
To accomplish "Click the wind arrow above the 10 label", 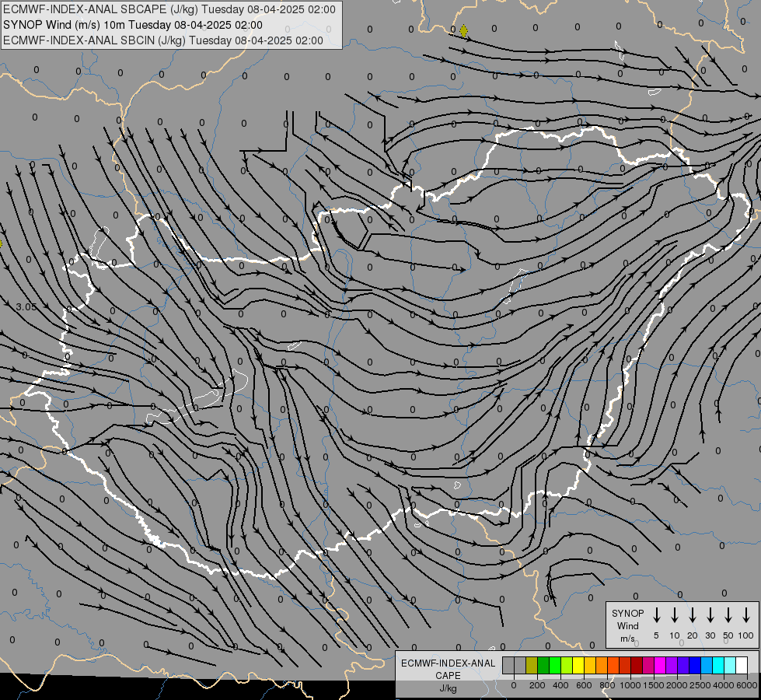I will (675, 615).
